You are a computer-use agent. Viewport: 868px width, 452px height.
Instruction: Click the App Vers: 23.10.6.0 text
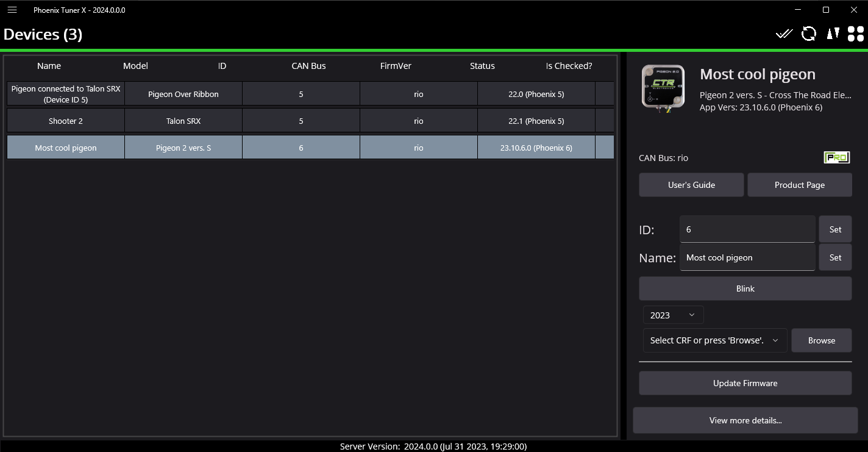[761, 107]
